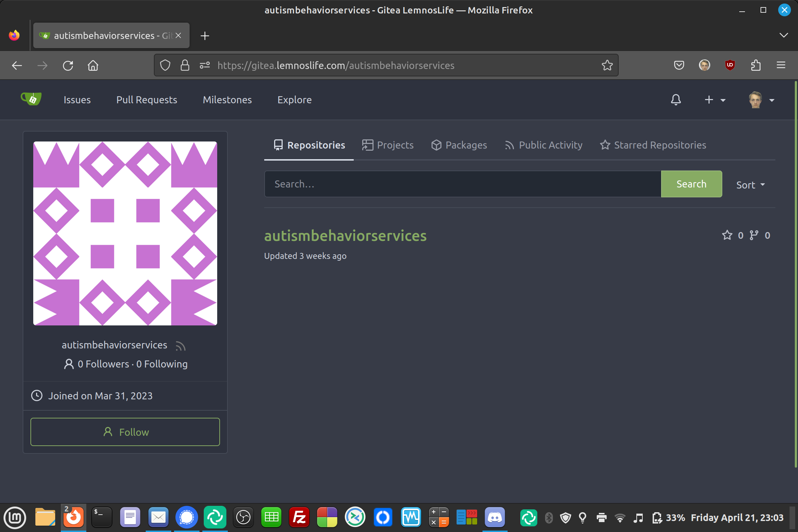This screenshot has height=532, width=798.
Task: Open Discord from the taskbar
Action: 495,517
